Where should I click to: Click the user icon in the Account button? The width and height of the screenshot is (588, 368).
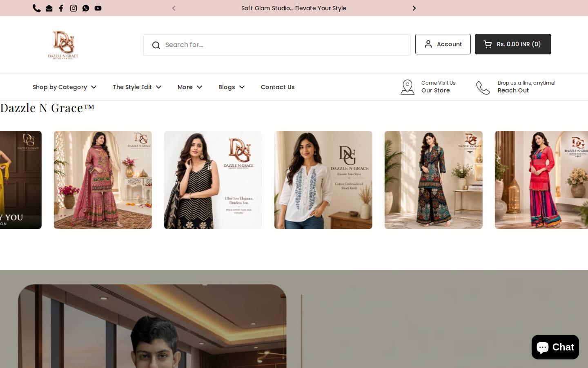[x=428, y=44]
